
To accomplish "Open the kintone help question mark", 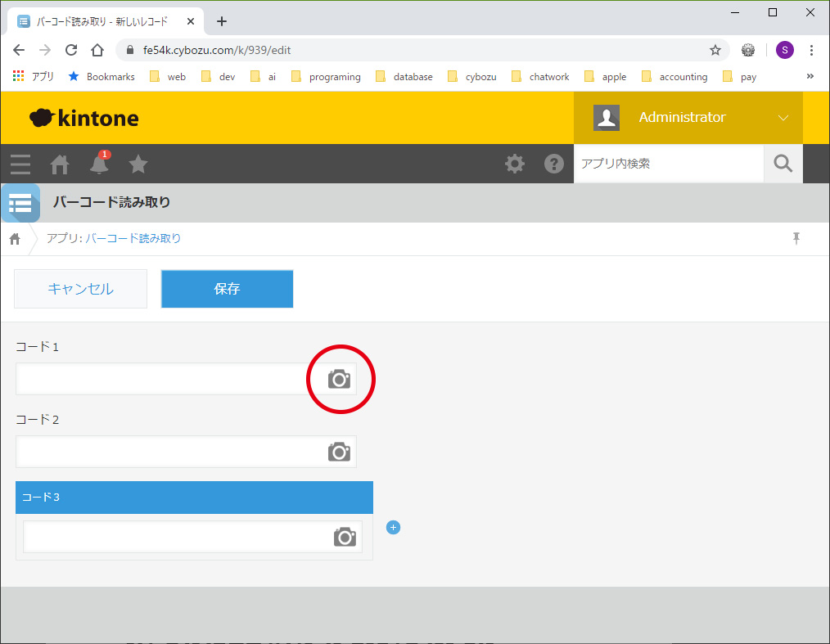I will [554, 164].
